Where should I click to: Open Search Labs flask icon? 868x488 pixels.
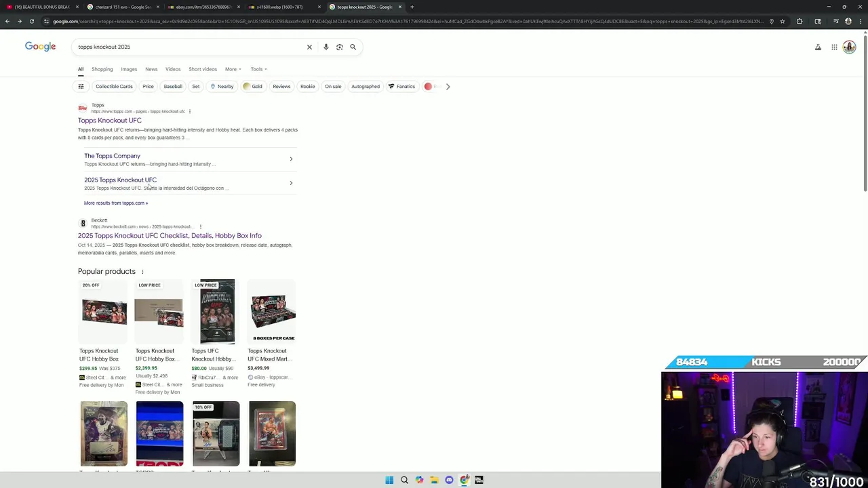[x=818, y=47]
